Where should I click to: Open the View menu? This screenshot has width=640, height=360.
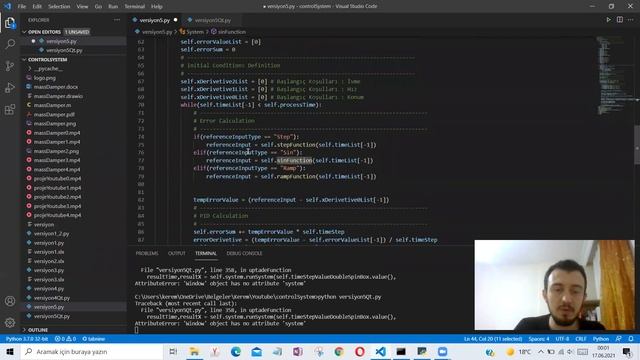coord(82,7)
